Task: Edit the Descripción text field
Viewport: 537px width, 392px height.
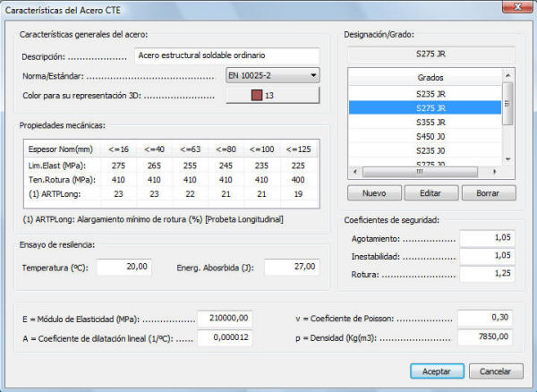Action: (x=227, y=55)
